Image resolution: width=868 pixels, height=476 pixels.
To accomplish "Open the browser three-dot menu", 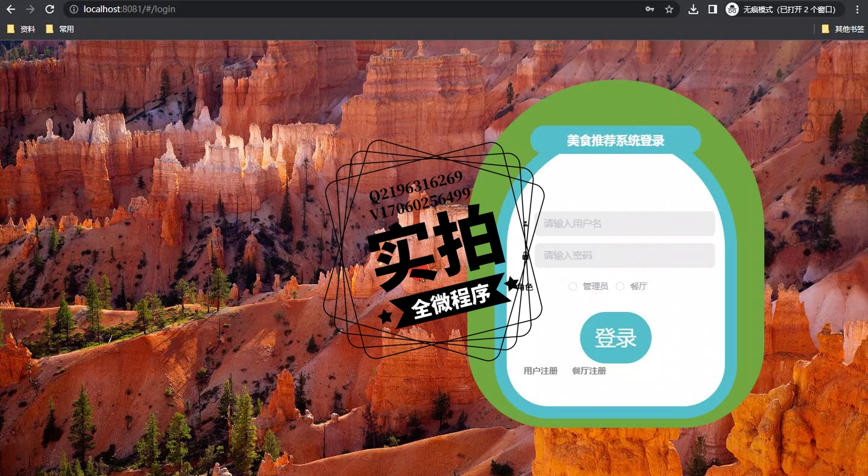I will [857, 10].
